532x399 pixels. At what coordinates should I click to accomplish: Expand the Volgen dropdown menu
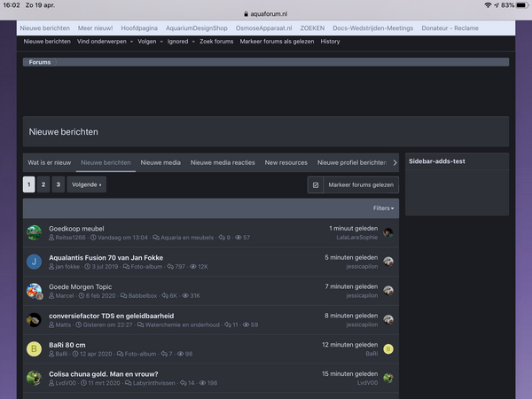pyautogui.click(x=150, y=41)
